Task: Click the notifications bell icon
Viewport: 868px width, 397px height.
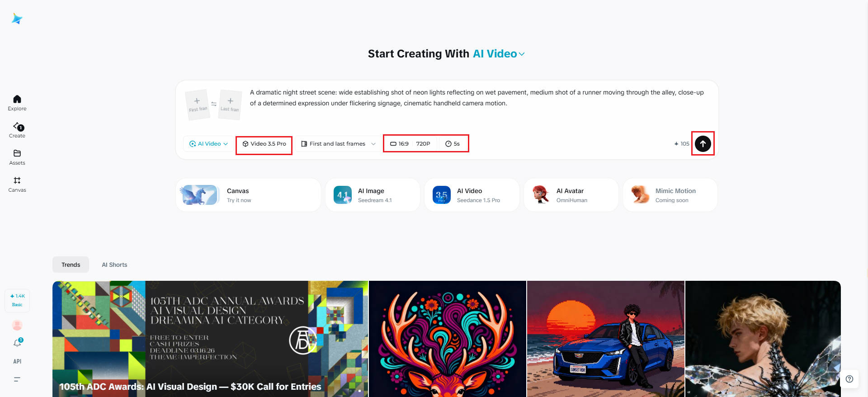Action: [x=17, y=343]
